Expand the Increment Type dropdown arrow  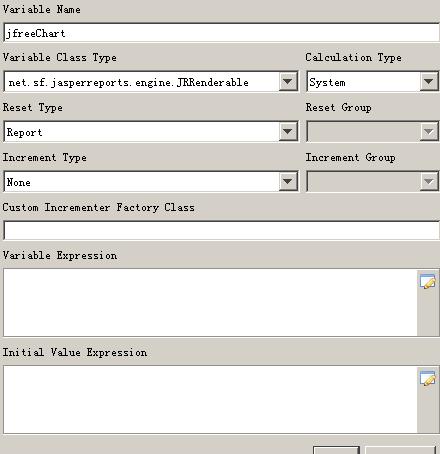287,181
